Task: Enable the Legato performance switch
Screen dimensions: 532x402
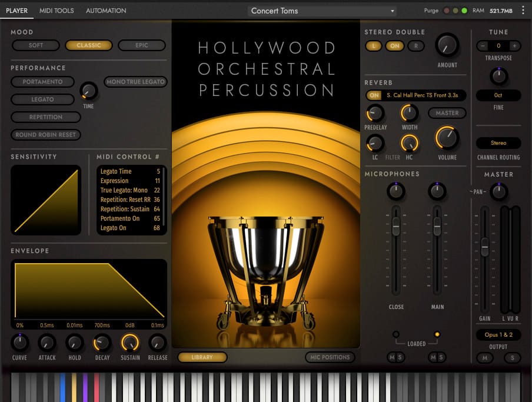Action: 42,99
